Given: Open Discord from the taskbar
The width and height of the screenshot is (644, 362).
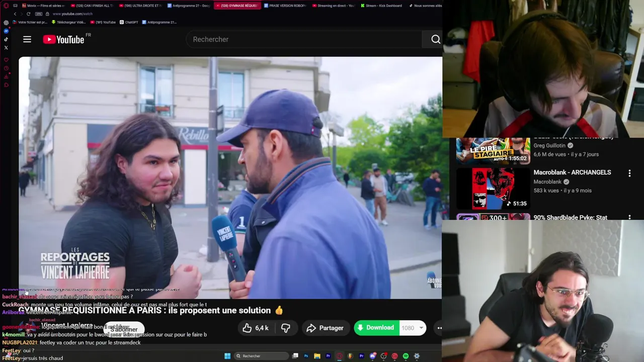Looking at the screenshot, I should tap(373, 356).
